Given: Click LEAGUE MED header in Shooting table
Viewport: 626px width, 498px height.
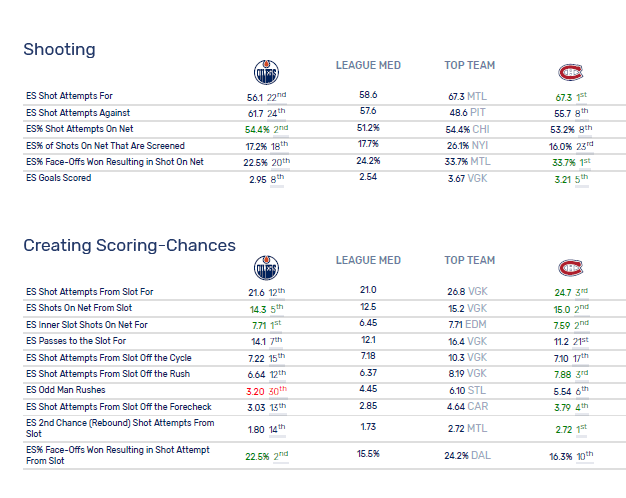Looking at the screenshot, I should point(368,66).
